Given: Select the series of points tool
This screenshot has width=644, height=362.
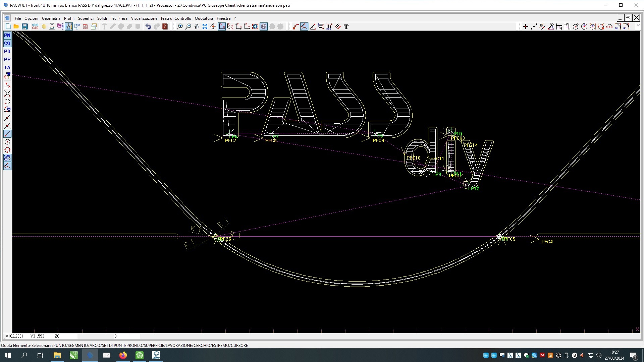Looking at the screenshot, I should [x=534, y=26].
